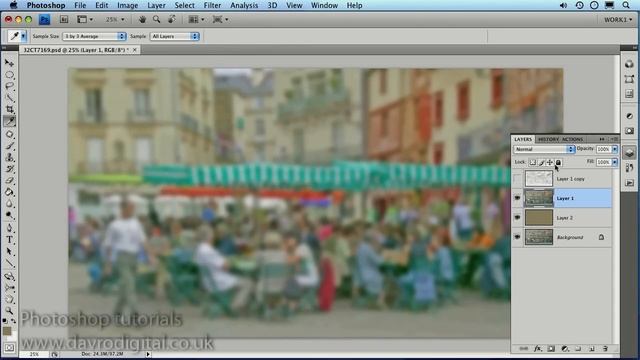Image resolution: width=640 pixels, height=360 pixels.
Task: Select the Paint Bucket tool
Action: (x=9, y=192)
